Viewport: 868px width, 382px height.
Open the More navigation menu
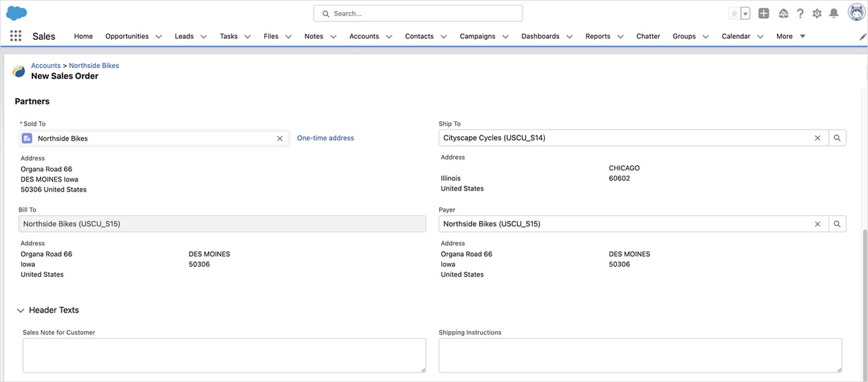point(791,36)
